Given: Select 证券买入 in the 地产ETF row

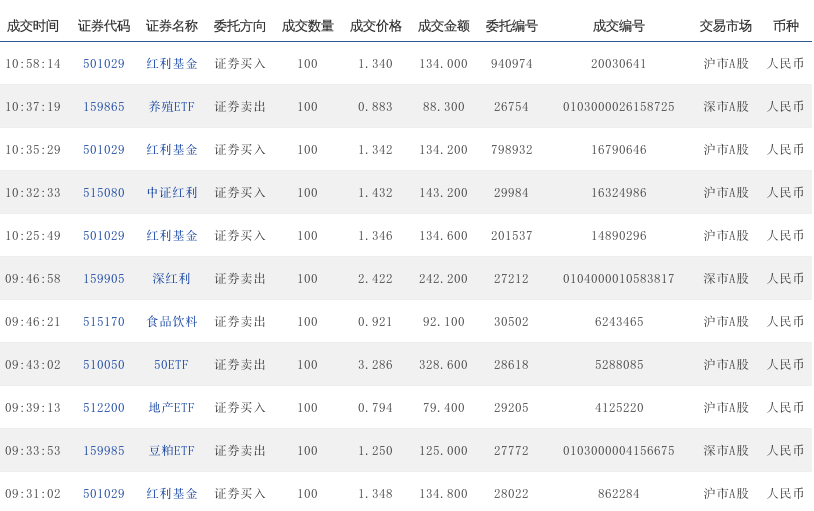Looking at the screenshot, I should point(240,408).
